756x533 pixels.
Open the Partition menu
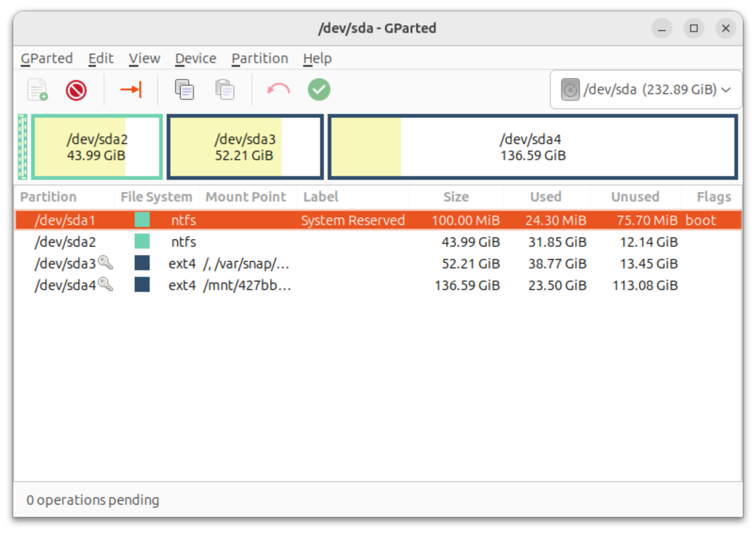259,58
